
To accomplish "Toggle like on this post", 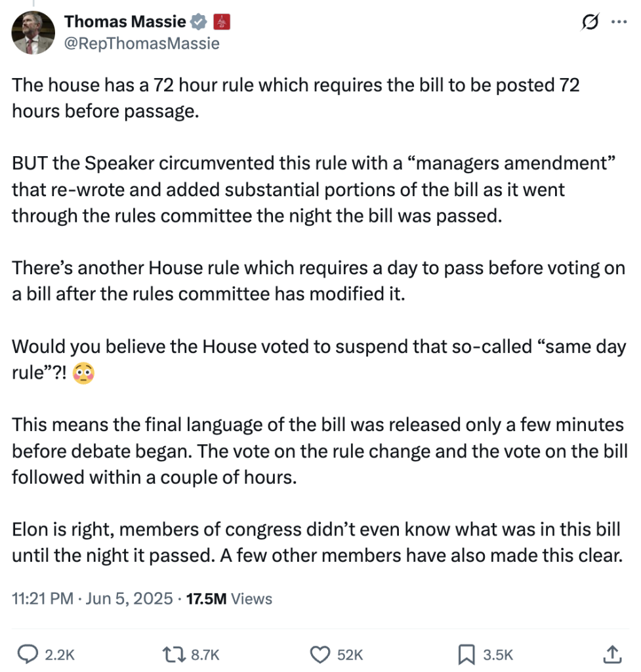I will tap(320, 654).
